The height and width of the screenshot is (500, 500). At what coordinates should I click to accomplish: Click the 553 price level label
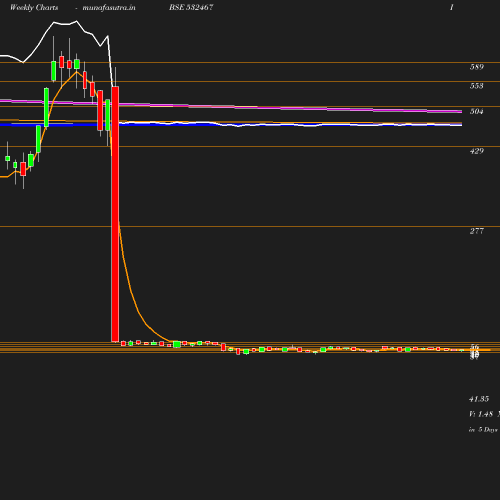tap(477, 86)
